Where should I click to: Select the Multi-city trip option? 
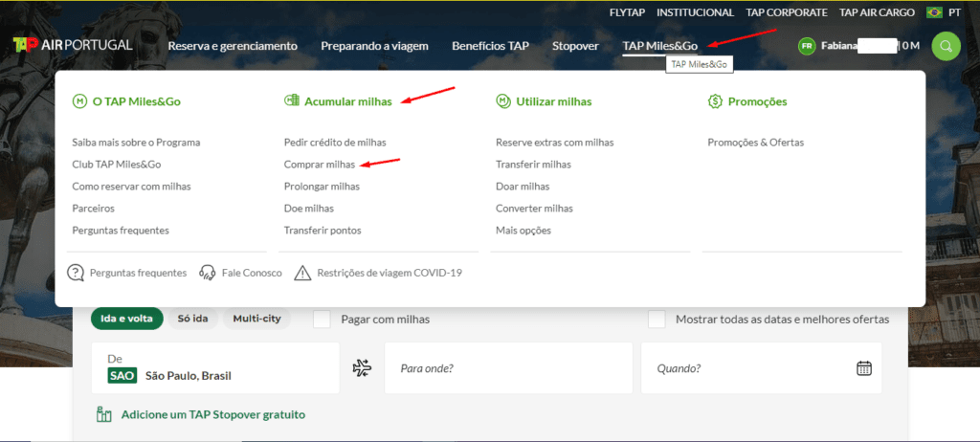click(x=256, y=319)
